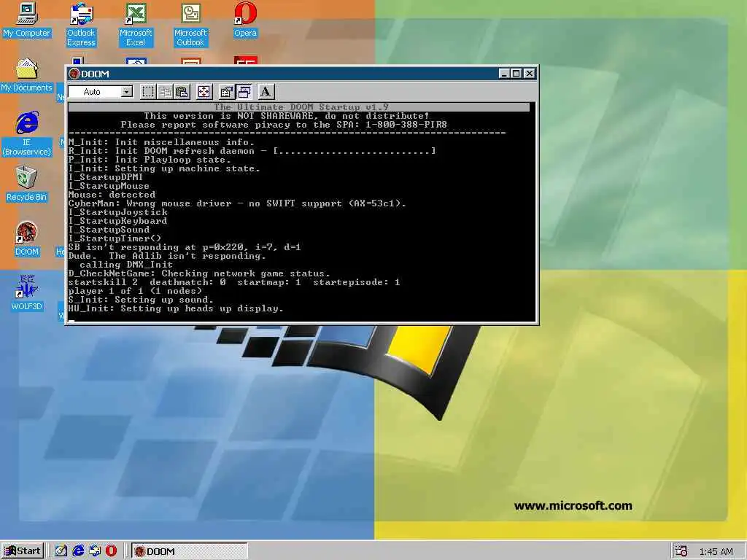Click the 'I_StartupTimer()' line
Screen dimensions: 747x560
115,238
